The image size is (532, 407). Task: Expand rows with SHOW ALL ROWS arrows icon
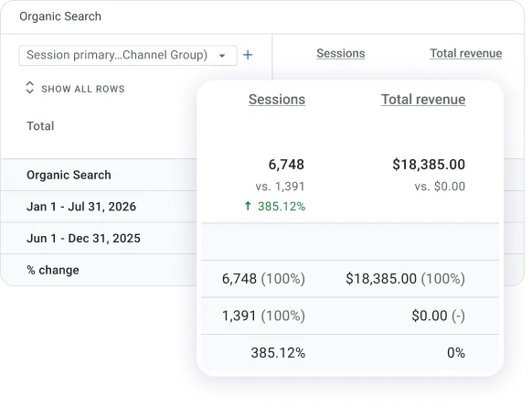tap(30, 88)
